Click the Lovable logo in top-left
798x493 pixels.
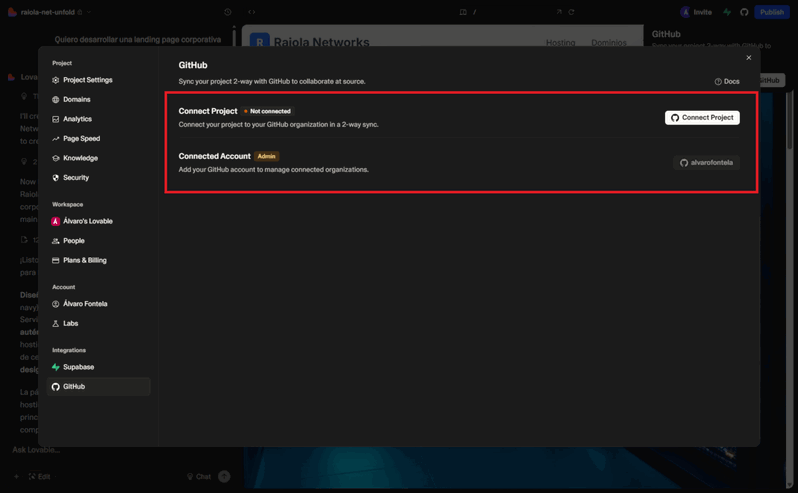(x=12, y=12)
